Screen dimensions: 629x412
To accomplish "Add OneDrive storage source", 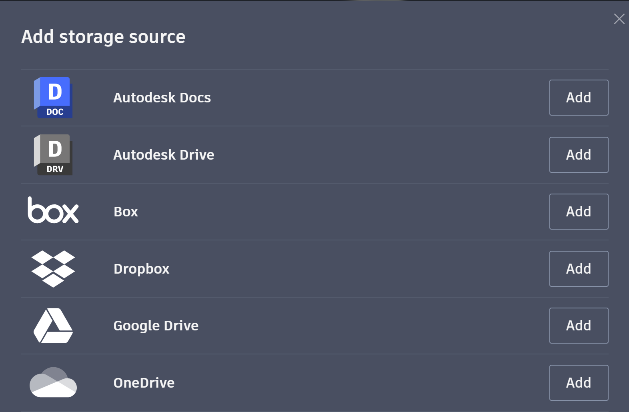I will 578,383.
